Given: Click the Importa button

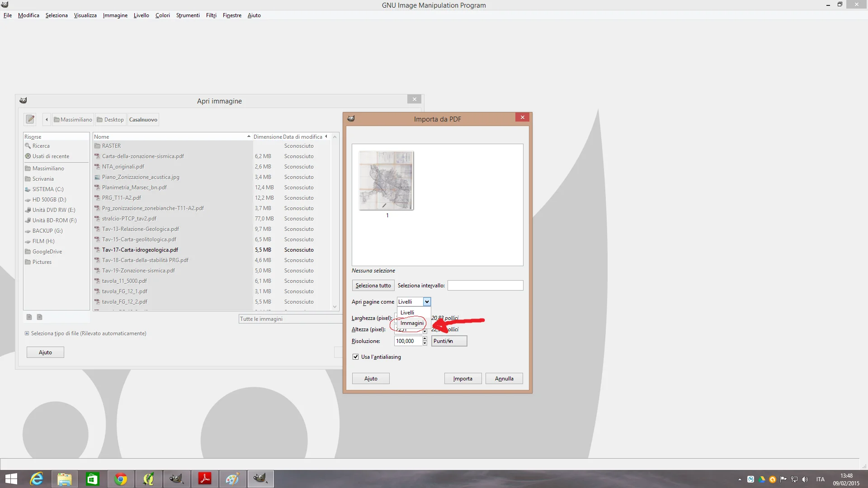Looking at the screenshot, I should click(x=462, y=379).
